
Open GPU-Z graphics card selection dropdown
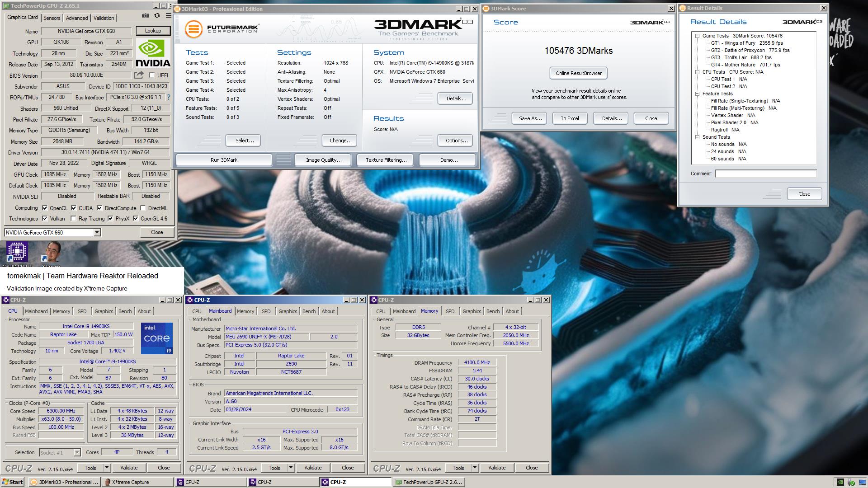(x=97, y=232)
